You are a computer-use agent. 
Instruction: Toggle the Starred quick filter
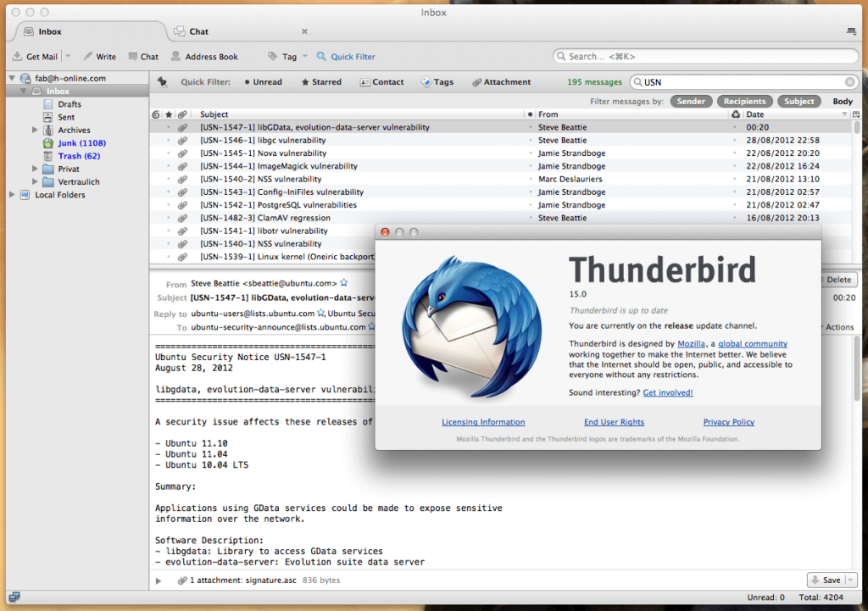pyautogui.click(x=320, y=81)
